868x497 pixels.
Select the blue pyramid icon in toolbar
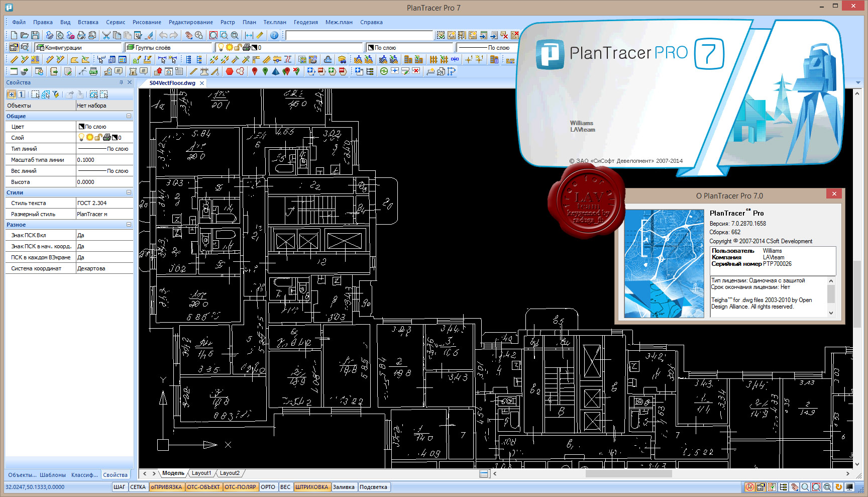click(276, 71)
